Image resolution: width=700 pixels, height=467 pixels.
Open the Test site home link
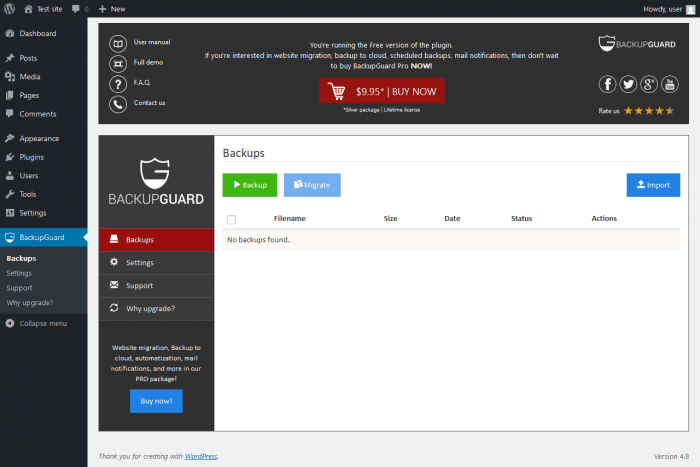click(x=43, y=9)
